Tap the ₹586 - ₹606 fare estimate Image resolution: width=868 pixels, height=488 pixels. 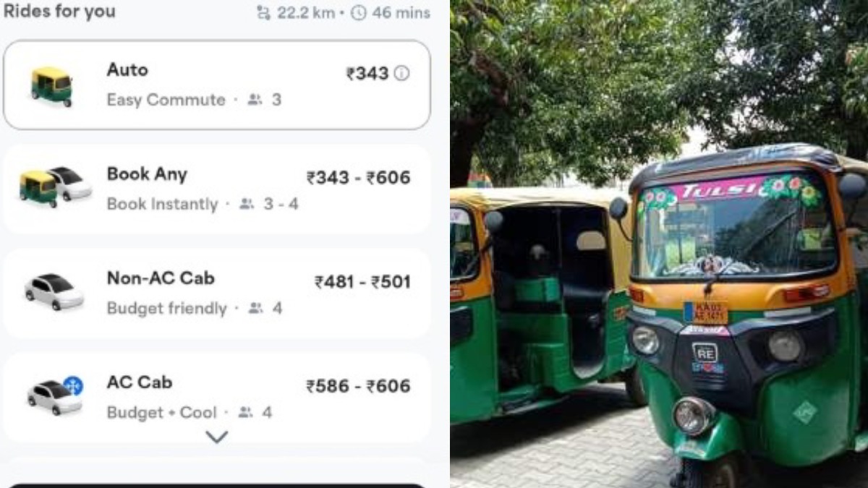tap(359, 386)
